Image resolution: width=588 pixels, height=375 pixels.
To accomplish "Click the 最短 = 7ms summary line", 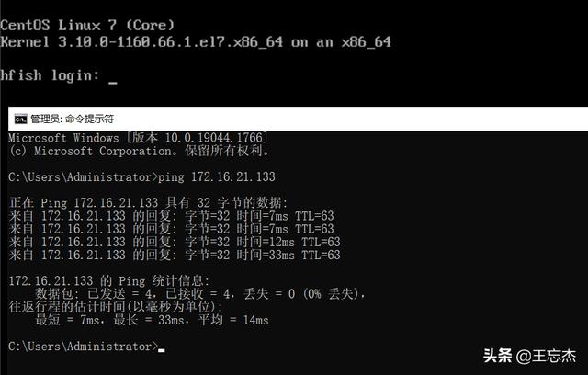I will coord(152,320).
